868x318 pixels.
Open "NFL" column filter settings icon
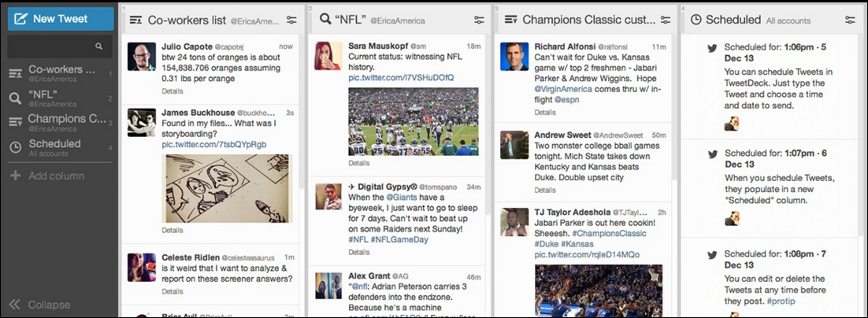pos(479,20)
